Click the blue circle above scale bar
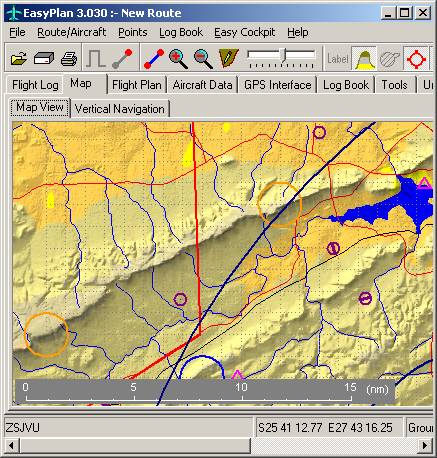Viewport: 437px width, 458px height. pos(202,367)
